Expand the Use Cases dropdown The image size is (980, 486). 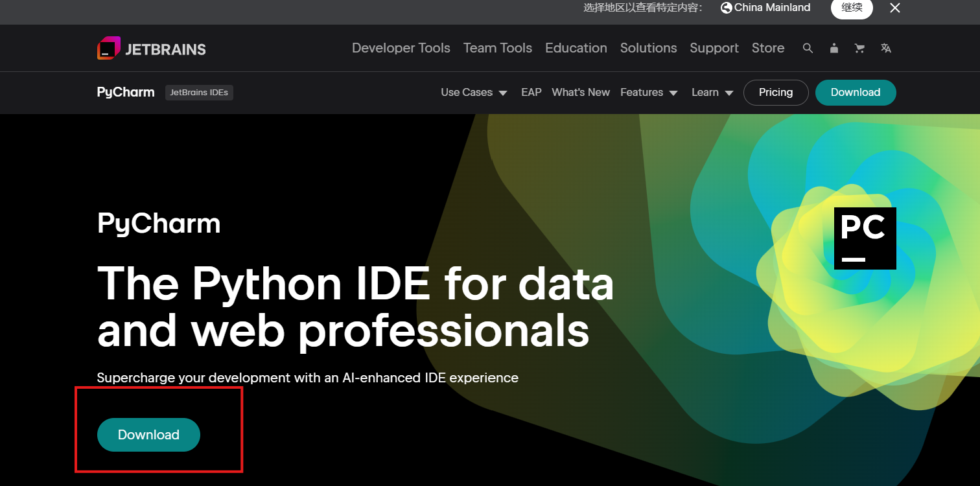click(x=474, y=93)
